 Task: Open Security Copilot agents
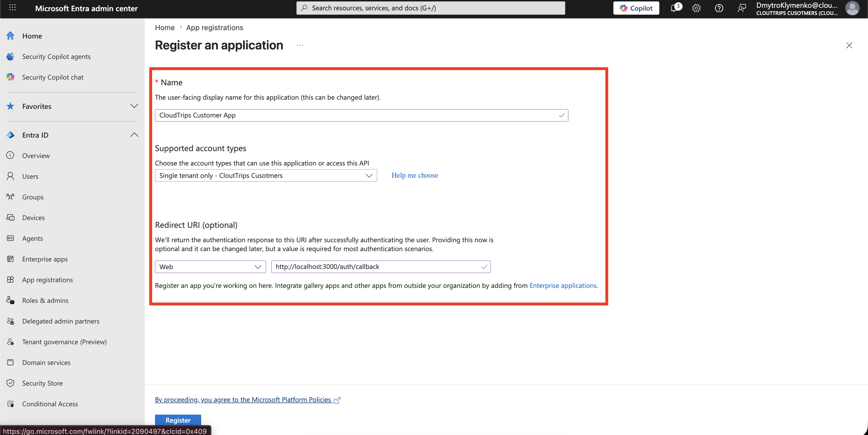tap(56, 56)
